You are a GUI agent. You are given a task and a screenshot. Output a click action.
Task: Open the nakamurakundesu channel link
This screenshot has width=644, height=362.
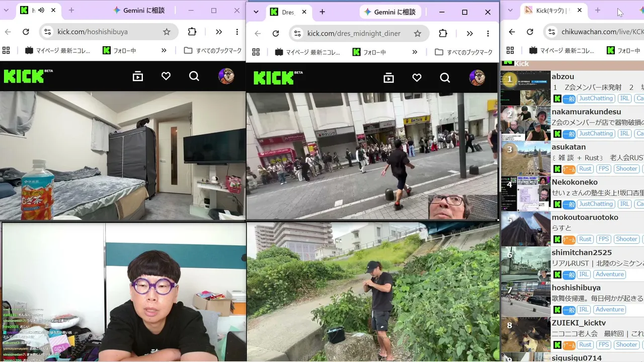pos(586,112)
